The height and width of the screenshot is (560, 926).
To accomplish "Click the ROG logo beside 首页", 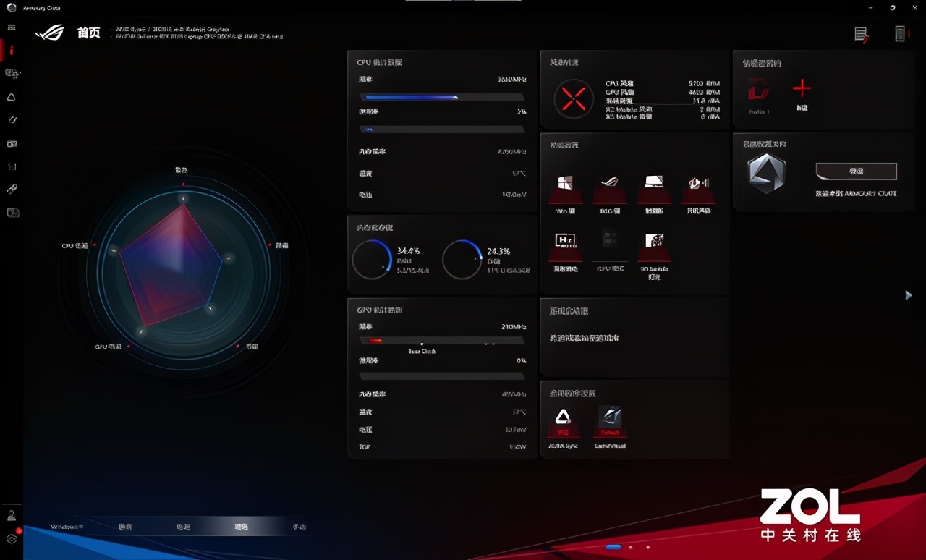I will tap(49, 33).
